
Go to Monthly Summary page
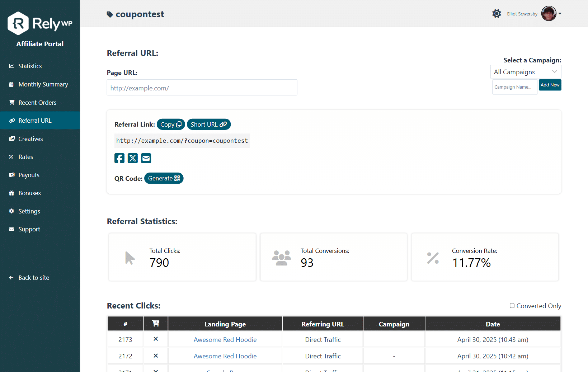[x=43, y=84]
